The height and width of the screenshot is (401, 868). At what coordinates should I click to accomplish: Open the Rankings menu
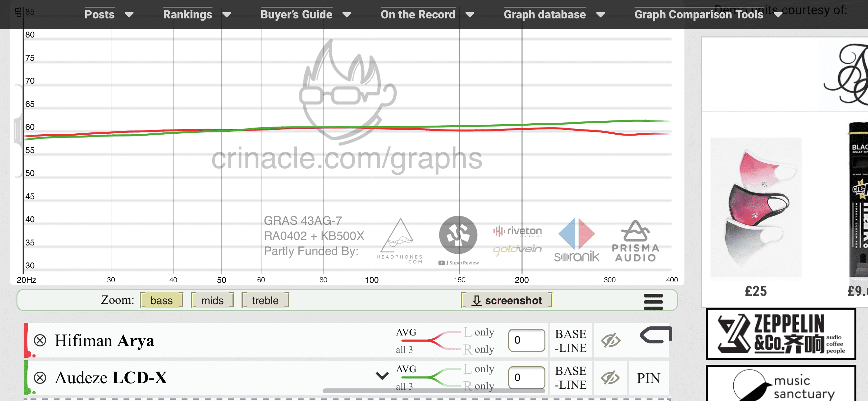[x=187, y=15]
